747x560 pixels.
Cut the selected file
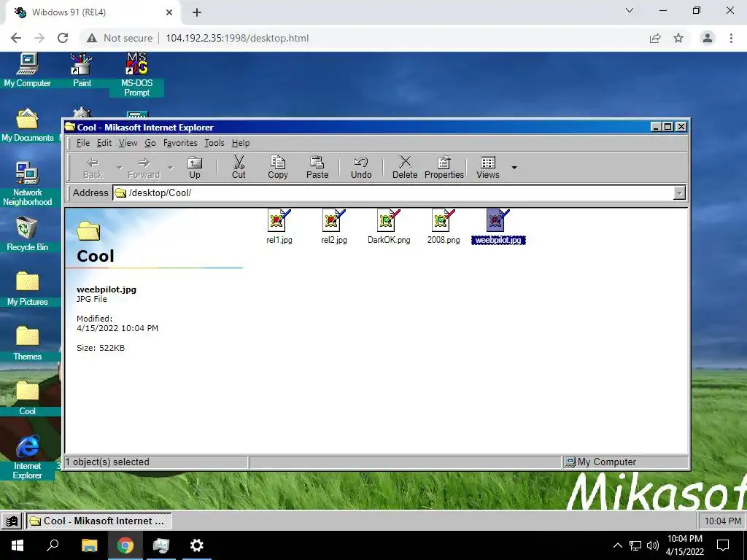pos(239,168)
